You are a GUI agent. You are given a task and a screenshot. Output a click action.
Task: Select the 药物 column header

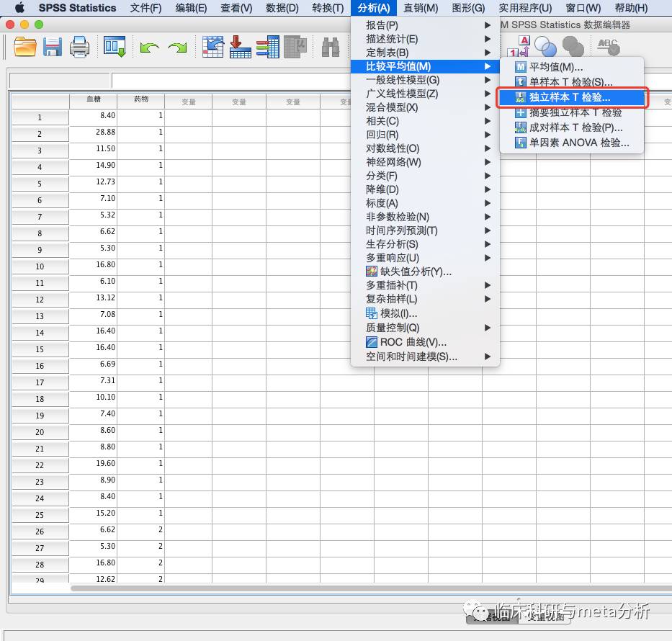pos(141,100)
